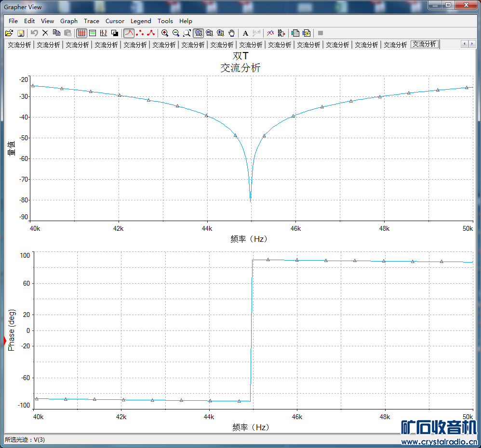This screenshot has width=481, height=448.
Task: Click the Copy icon in toolbar
Action: (x=56, y=33)
